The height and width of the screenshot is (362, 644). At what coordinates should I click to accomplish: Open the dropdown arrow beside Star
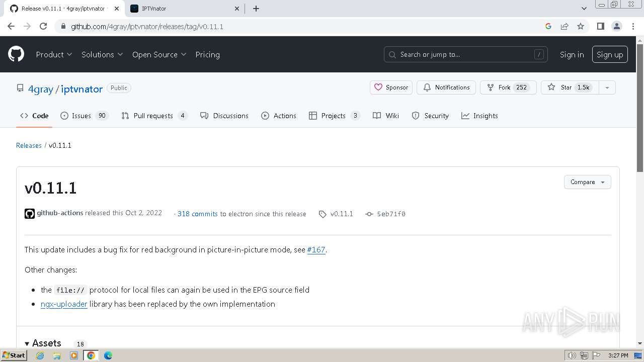point(607,87)
